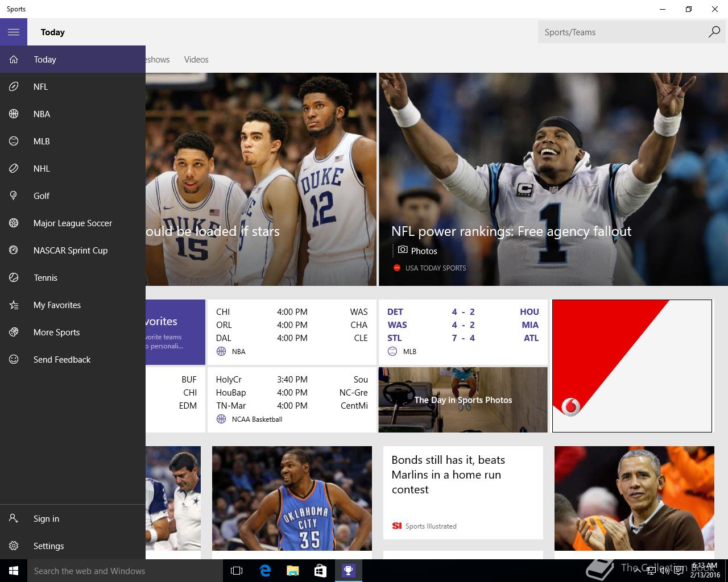This screenshot has height=582, width=728.
Task: Open More Sports label
Action: 56,332
